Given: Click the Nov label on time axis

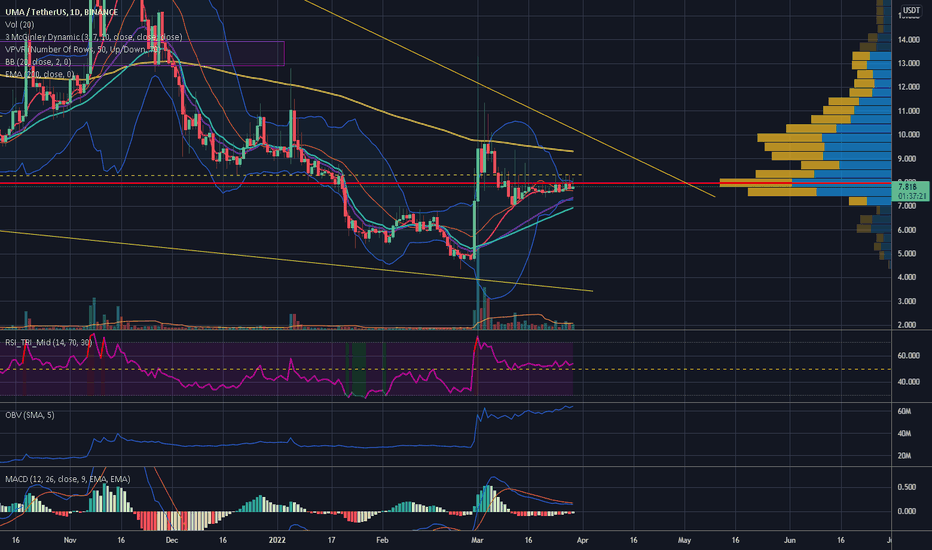Looking at the screenshot, I should tap(70, 540).
